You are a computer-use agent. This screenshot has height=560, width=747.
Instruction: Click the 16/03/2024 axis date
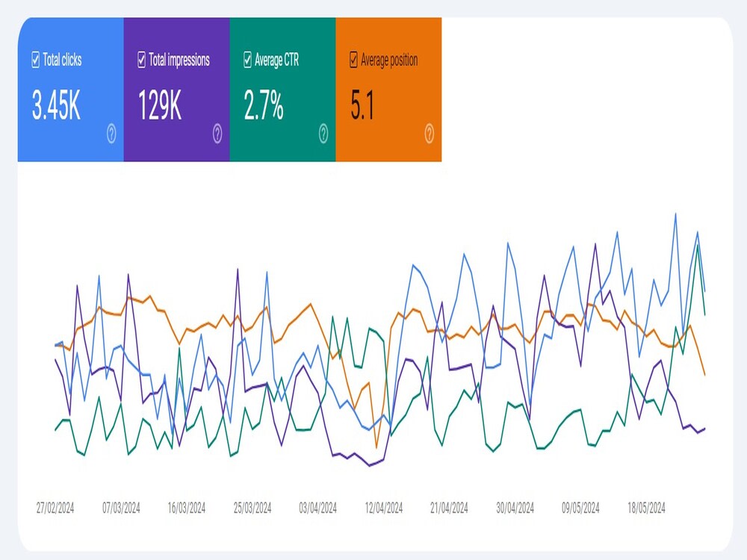click(186, 508)
